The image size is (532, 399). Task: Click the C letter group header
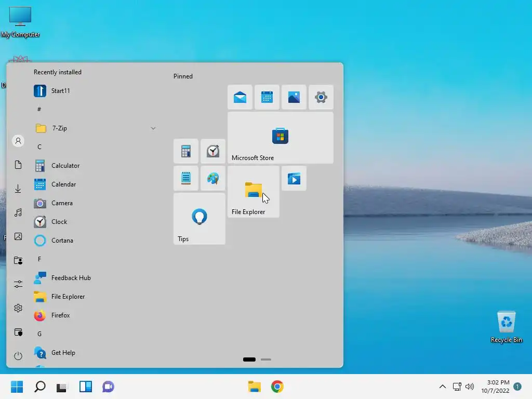click(x=39, y=147)
